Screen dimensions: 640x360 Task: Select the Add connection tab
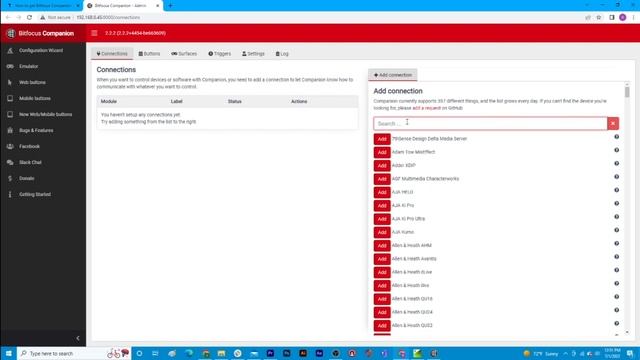[x=393, y=75]
